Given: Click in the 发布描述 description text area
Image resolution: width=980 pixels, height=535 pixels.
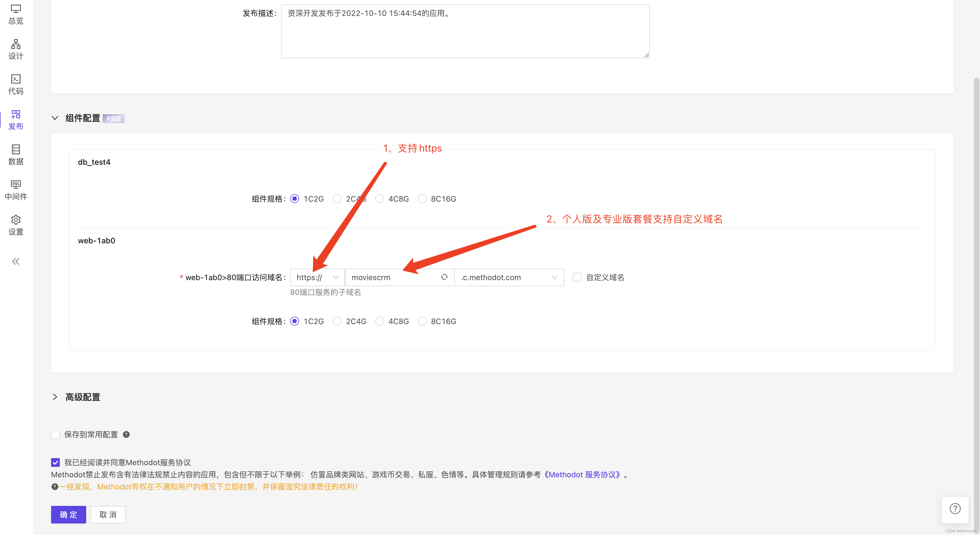Looking at the screenshot, I should pos(465,31).
